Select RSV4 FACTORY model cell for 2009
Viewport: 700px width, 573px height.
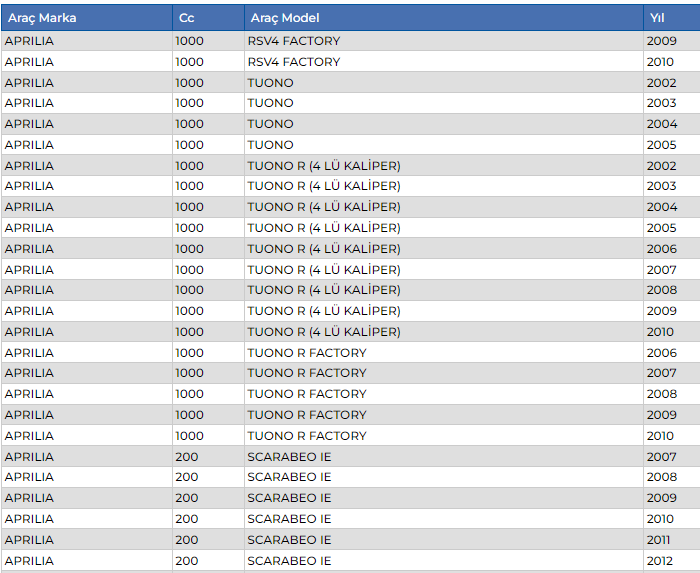point(294,41)
